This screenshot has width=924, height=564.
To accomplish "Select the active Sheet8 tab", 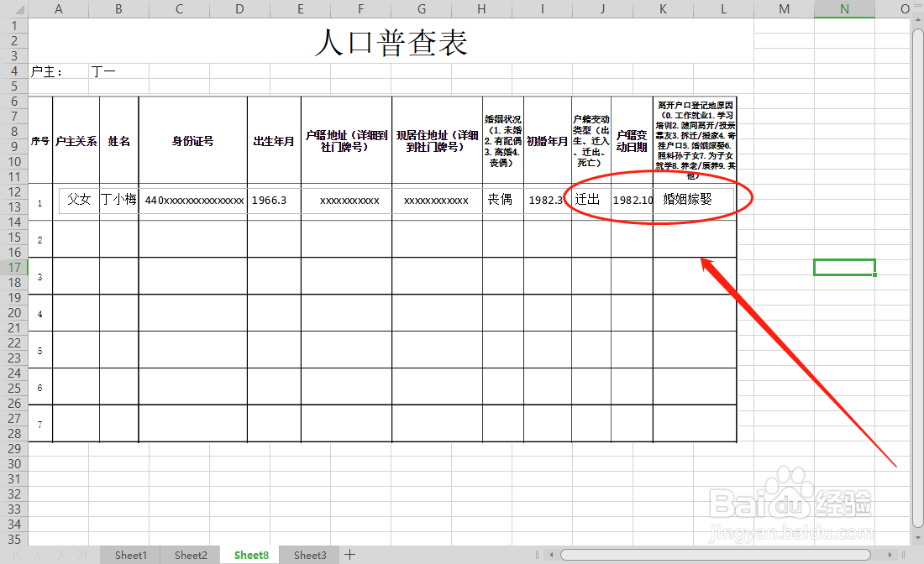I will [x=249, y=555].
